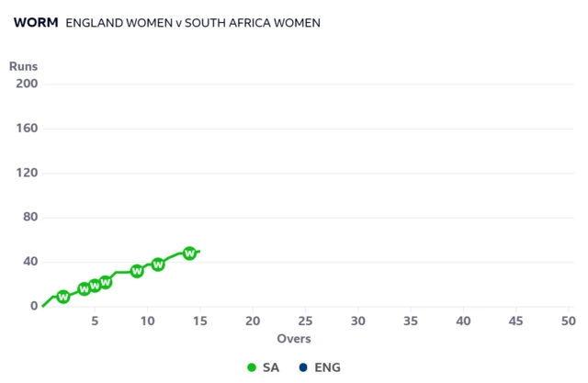Click the third wicket marker at over 5
Screen dimensions: 588x383
pyautogui.click(x=96, y=286)
